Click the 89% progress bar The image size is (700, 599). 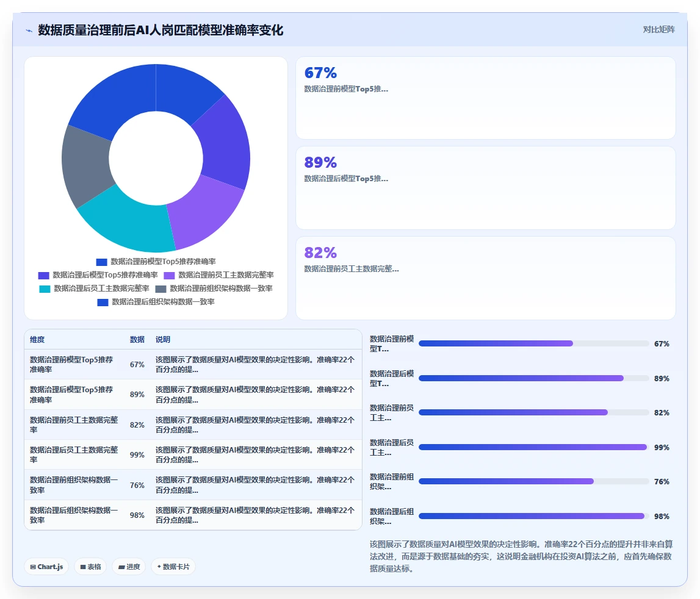(533, 378)
